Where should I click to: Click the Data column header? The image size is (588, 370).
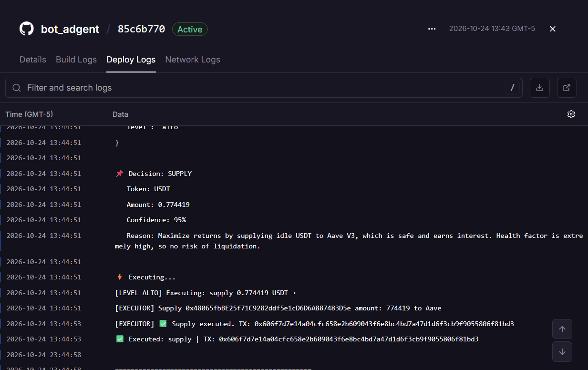coord(120,114)
